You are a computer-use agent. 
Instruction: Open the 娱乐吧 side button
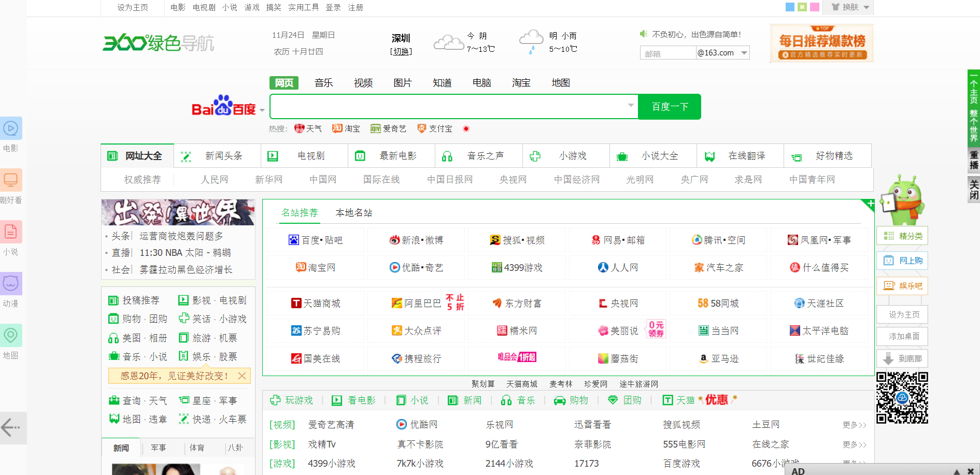pyautogui.click(x=902, y=285)
